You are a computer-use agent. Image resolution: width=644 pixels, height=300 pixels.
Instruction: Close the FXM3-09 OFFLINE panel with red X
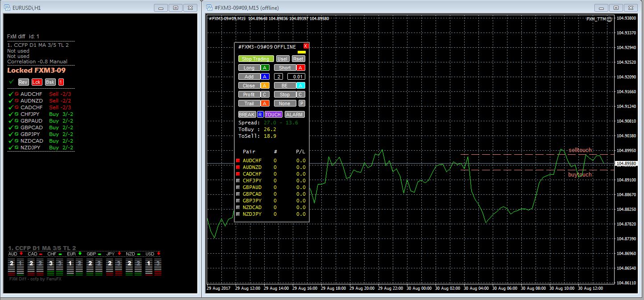306,46
